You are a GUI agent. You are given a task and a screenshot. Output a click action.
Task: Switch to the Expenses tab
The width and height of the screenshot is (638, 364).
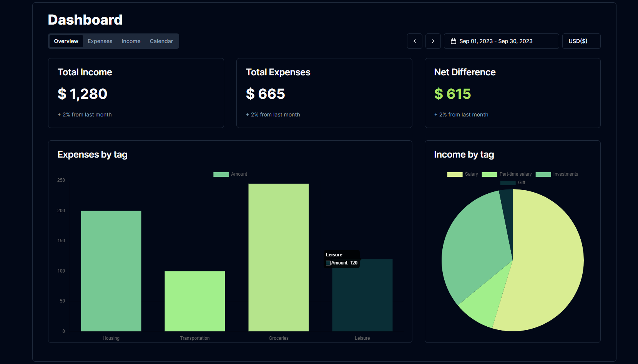(x=100, y=41)
